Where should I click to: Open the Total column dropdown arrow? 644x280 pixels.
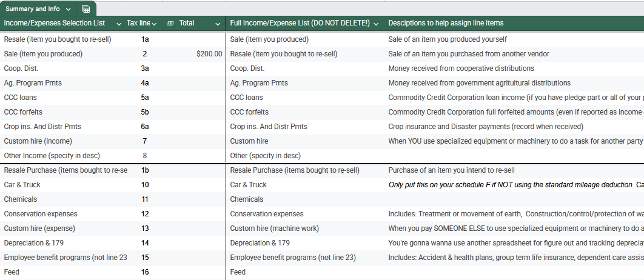(218, 24)
